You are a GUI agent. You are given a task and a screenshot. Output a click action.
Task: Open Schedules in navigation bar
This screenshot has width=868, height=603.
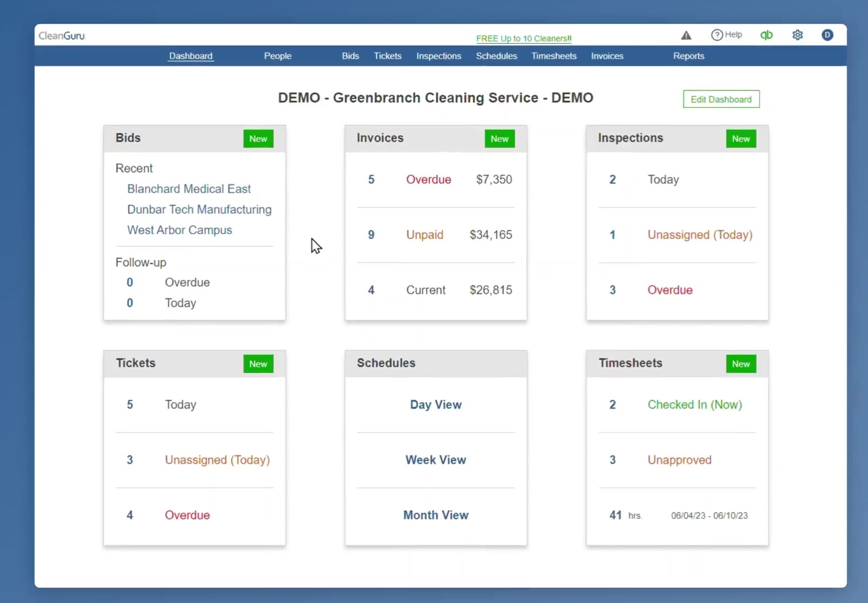[x=496, y=56]
